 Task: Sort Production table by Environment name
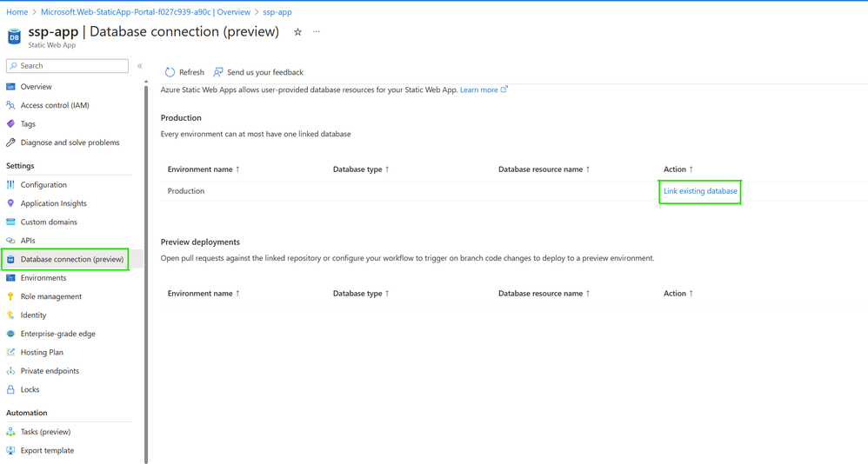[x=204, y=169]
